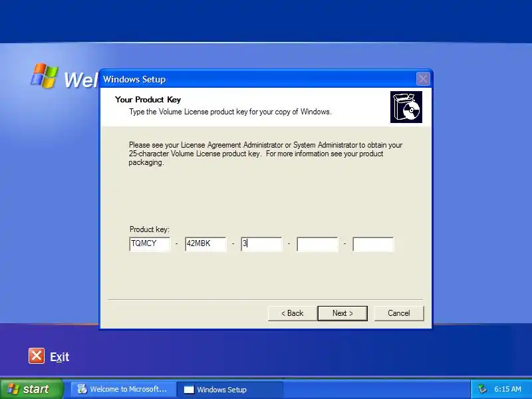The width and height of the screenshot is (532, 399).
Task: Select the first product key field containing TQMCY
Action: point(150,244)
